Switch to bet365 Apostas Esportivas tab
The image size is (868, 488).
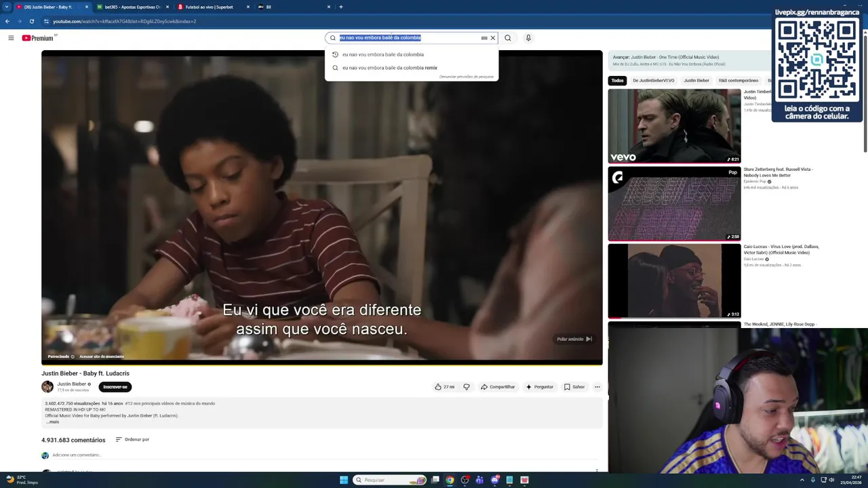(x=132, y=7)
